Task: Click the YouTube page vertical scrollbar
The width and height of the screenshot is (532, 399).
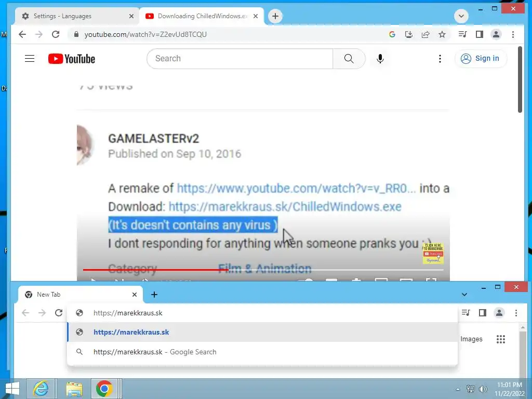Action: [x=520, y=79]
